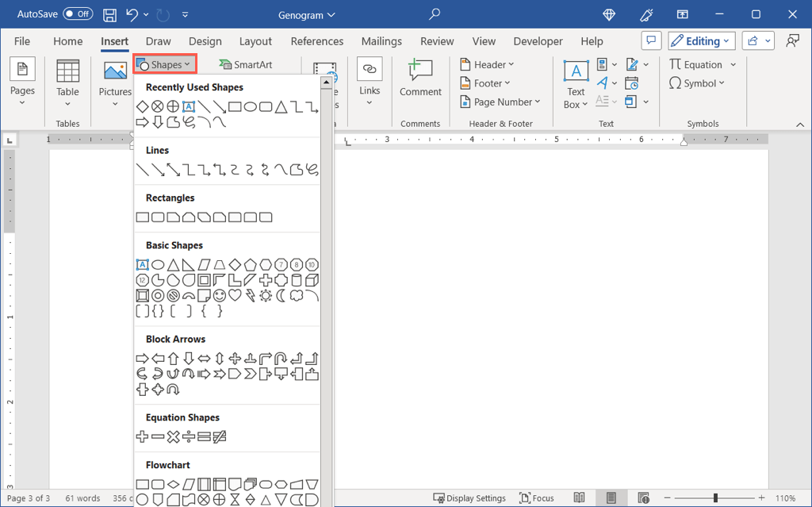Viewport: 812px width, 507px height.
Task: Open the Editing mode dropdown
Action: click(702, 41)
